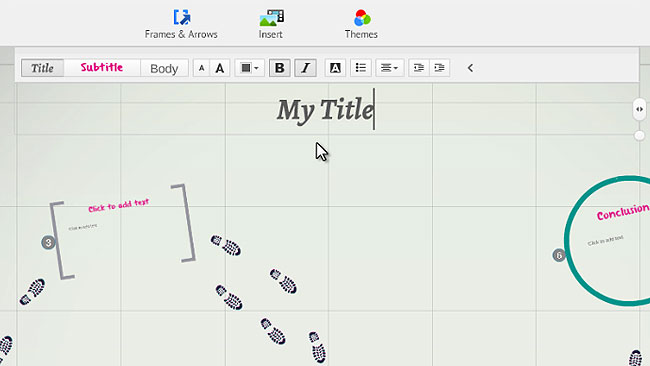Select path step number 6 marker
650x366 pixels.
tap(559, 255)
